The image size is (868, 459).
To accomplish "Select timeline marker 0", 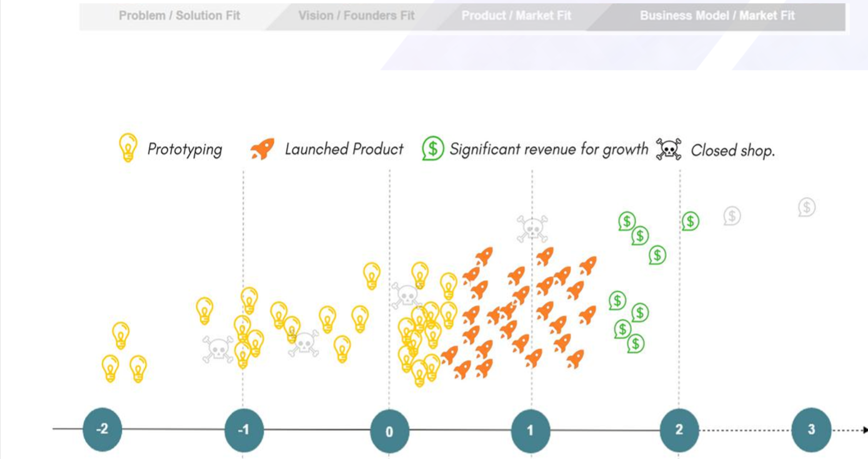I will point(389,431).
